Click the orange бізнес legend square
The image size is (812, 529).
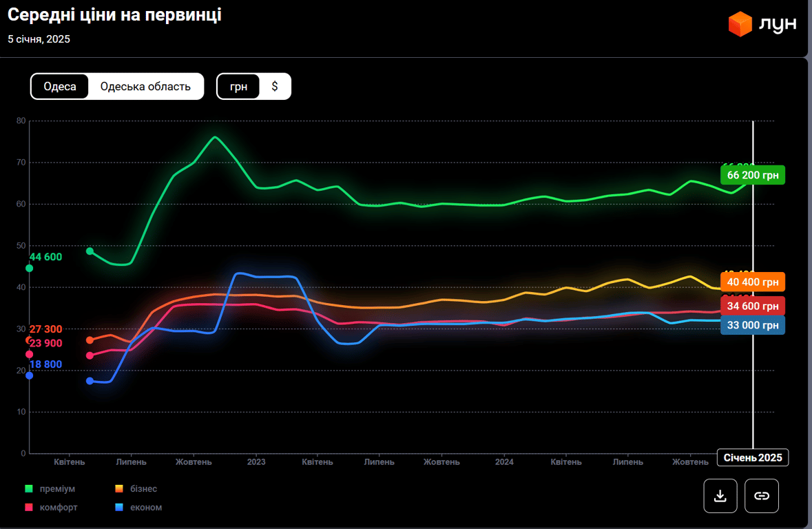pyautogui.click(x=119, y=489)
